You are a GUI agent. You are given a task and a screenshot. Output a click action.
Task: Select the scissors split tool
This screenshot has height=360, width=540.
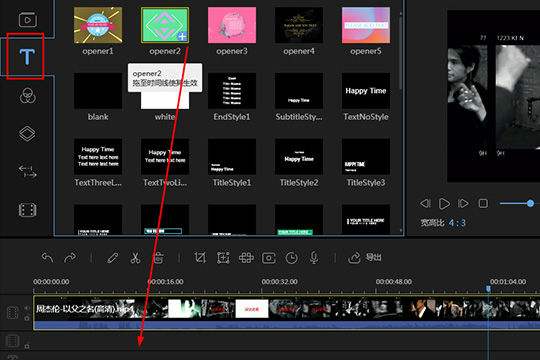point(135,258)
